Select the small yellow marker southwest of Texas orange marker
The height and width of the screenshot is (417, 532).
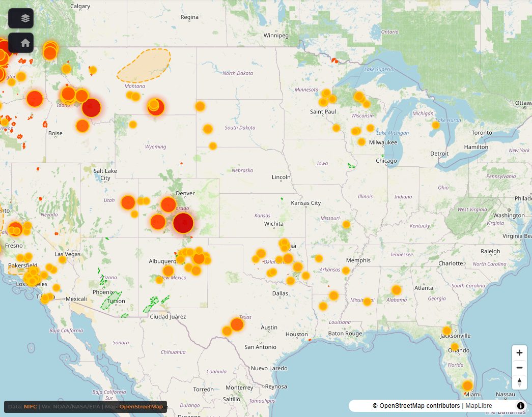click(x=227, y=331)
